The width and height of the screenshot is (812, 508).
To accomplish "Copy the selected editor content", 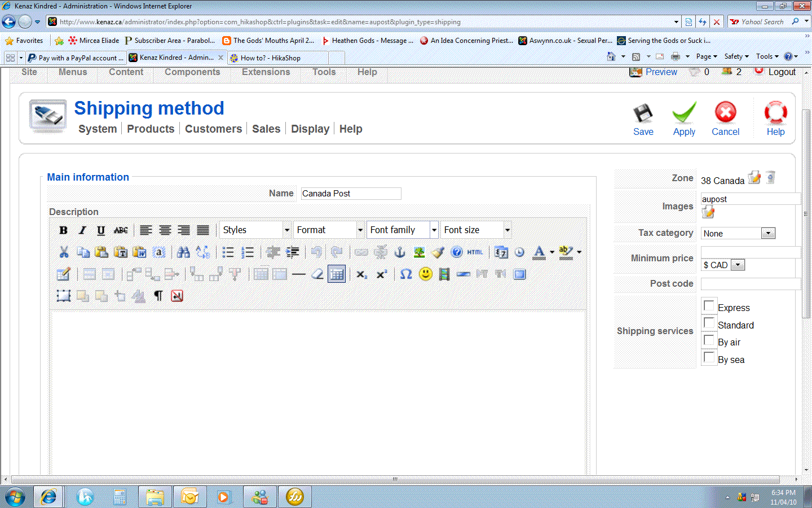I will tap(83, 252).
